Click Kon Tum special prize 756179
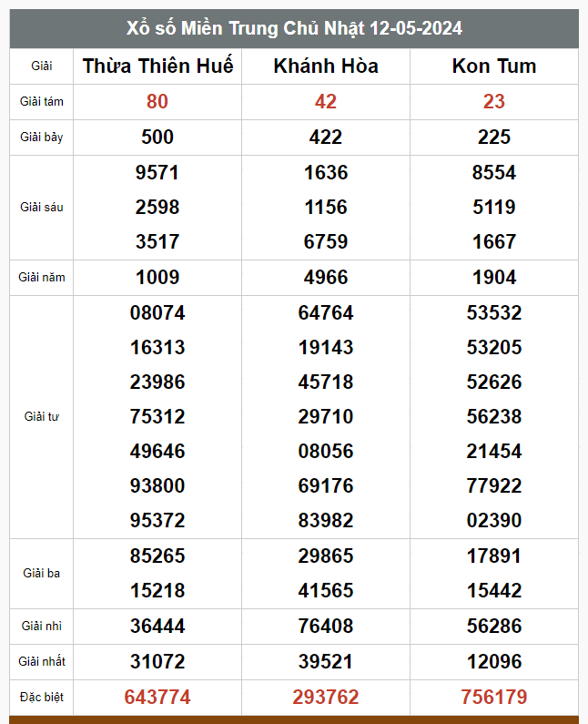Image resolution: width=588 pixels, height=724 pixels. (x=494, y=698)
